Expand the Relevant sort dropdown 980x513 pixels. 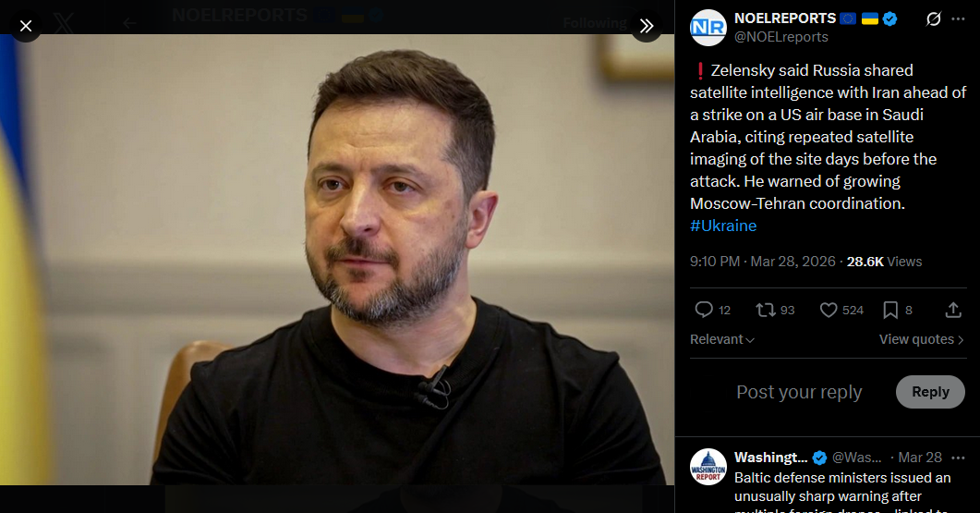[x=722, y=339]
